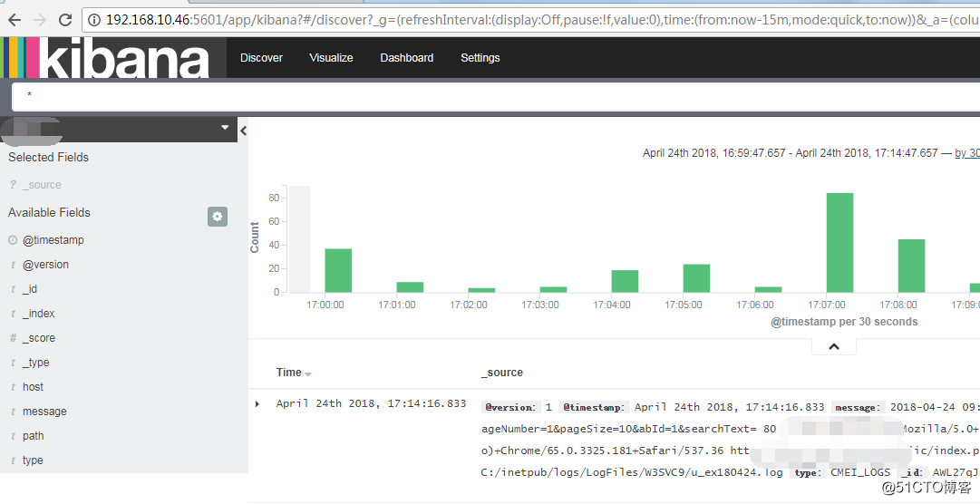The height and width of the screenshot is (504, 980).
Task: Click the 17:00:00 histogram bar
Action: 338,271
